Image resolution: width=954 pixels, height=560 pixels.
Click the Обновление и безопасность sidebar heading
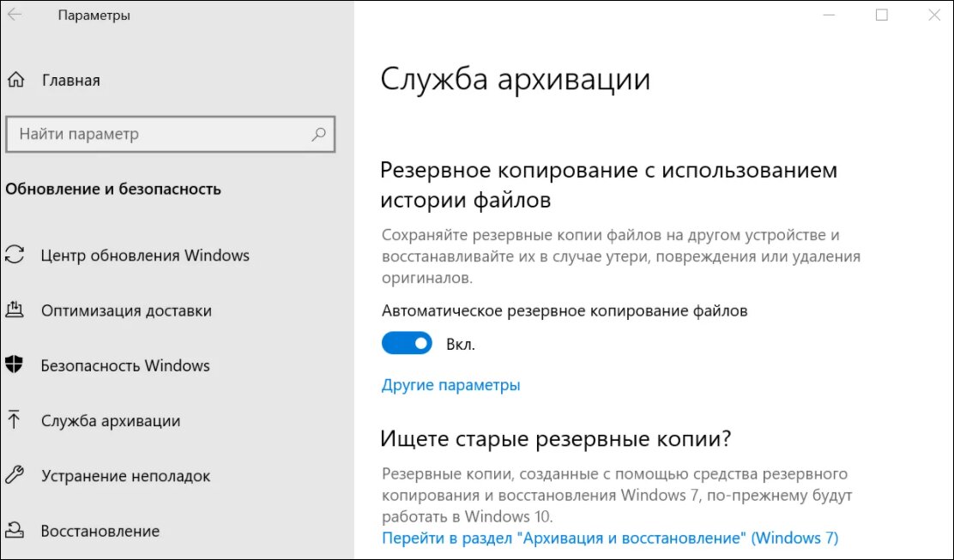113,190
